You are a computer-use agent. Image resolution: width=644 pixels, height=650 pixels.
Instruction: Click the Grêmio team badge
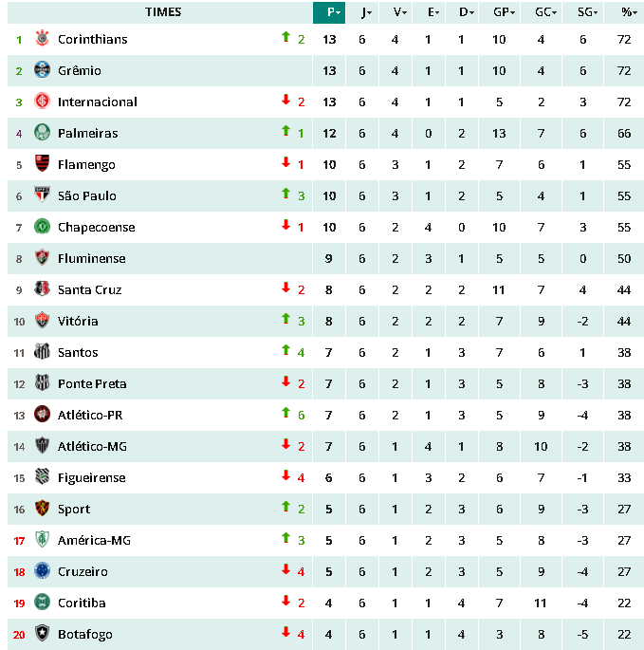tap(42, 70)
